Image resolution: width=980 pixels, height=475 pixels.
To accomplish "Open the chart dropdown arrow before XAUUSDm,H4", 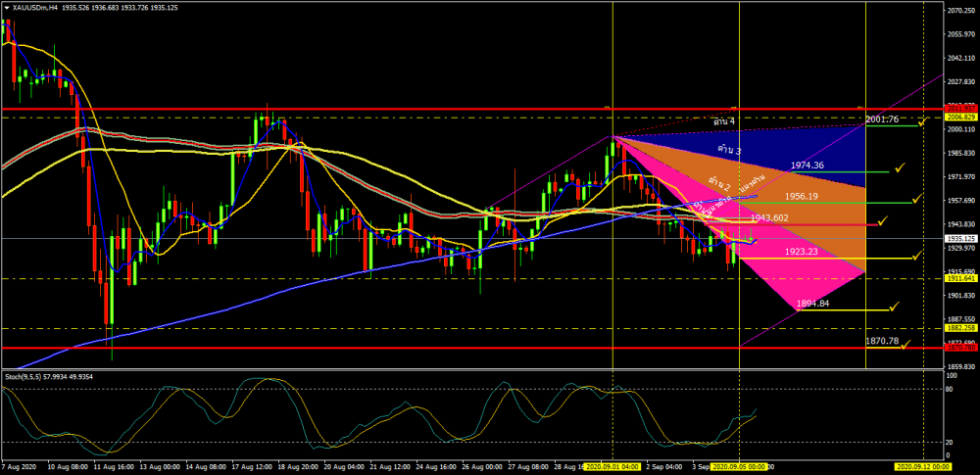I will click(6, 6).
